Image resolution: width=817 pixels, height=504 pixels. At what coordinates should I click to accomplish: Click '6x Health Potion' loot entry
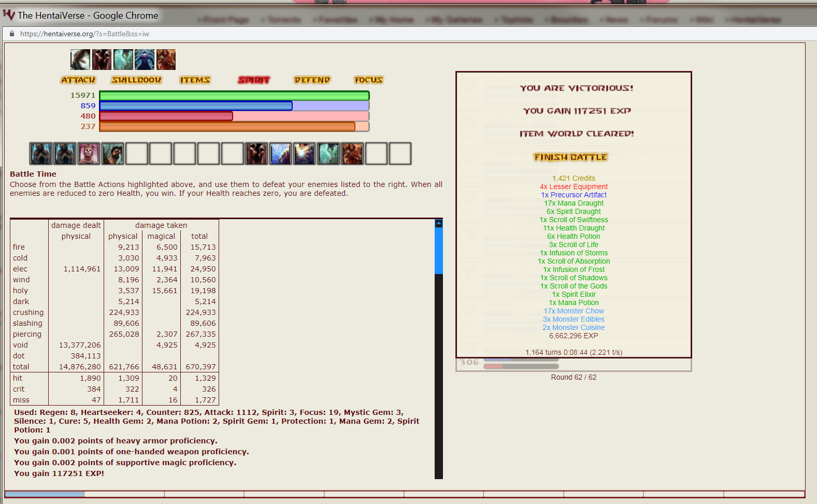pos(574,236)
